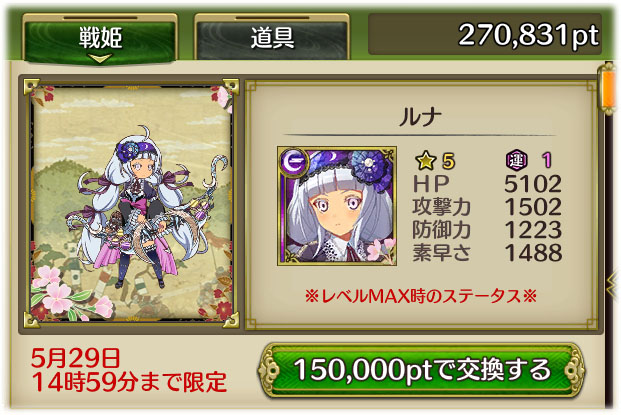Viewport: 621px width, 415px height.
Task: Click the down arrow under 戦姫 tab
Action: pos(99,59)
